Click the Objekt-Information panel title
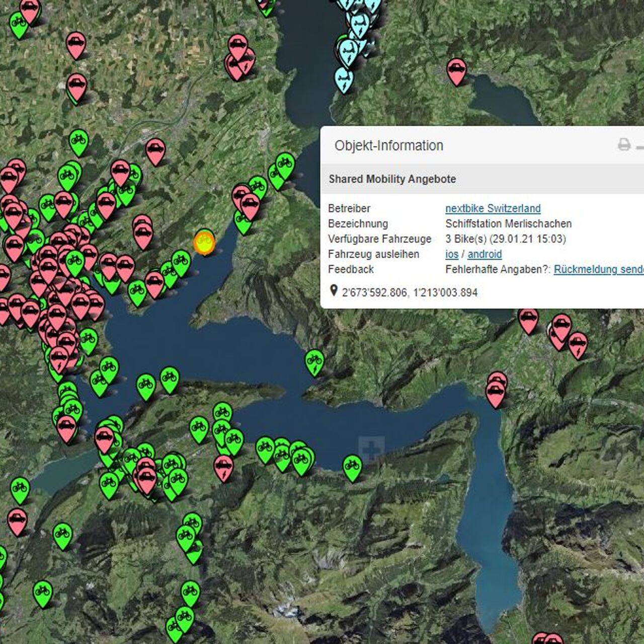644x644 pixels. tap(389, 145)
